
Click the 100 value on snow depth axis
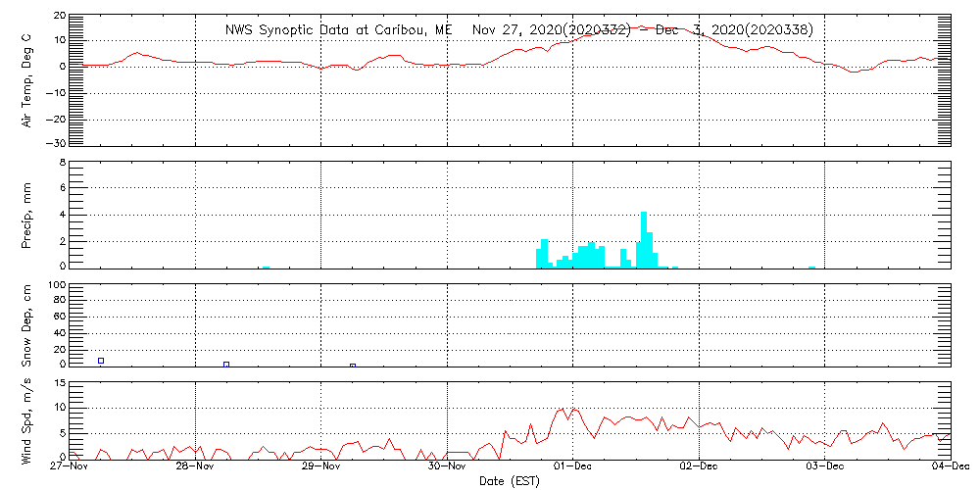(56, 286)
